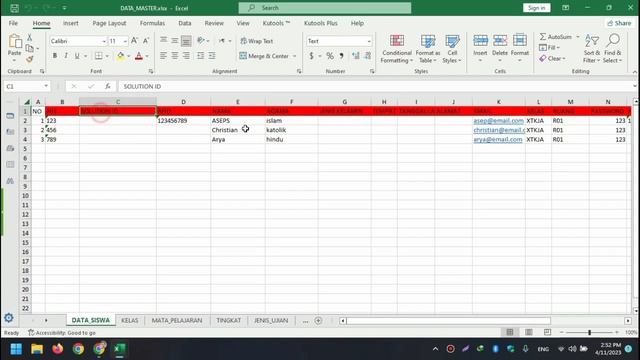Screen dimensions: 640x360
Task: Click the Decrease Indent icon
Action: point(200,56)
